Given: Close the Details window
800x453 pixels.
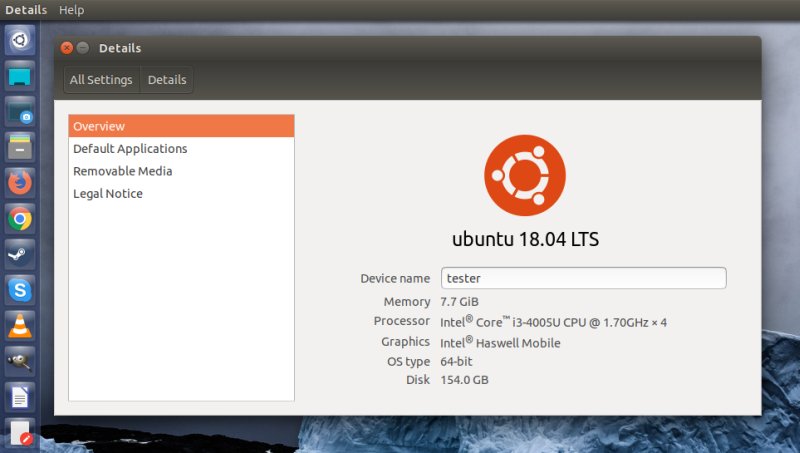Looking at the screenshot, I should point(66,48).
